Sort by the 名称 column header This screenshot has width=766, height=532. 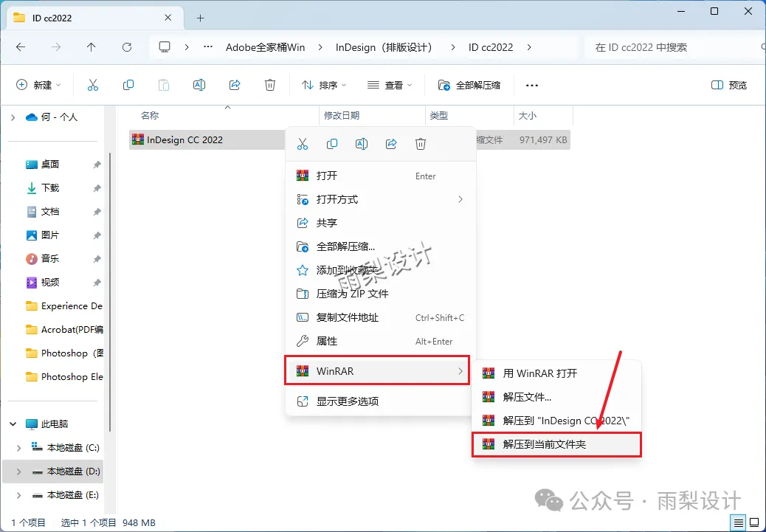(x=150, y=116)
